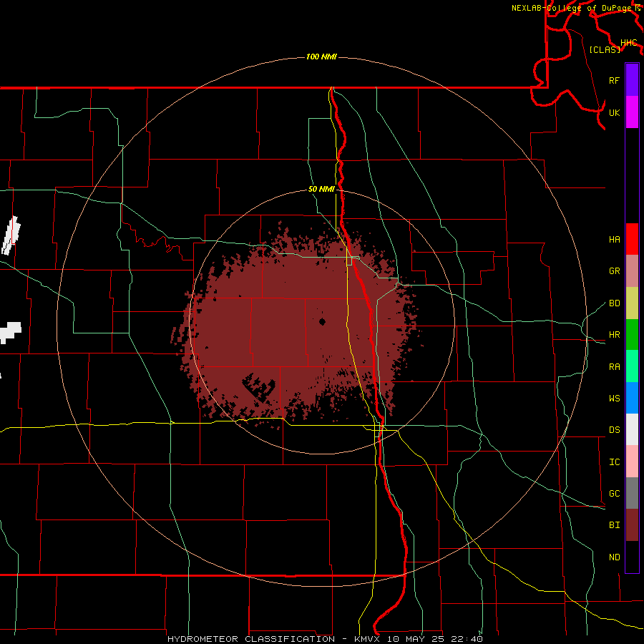Click the GC gray legend swatch
Viewport: 644px width, 644px height.
[632, 493]
